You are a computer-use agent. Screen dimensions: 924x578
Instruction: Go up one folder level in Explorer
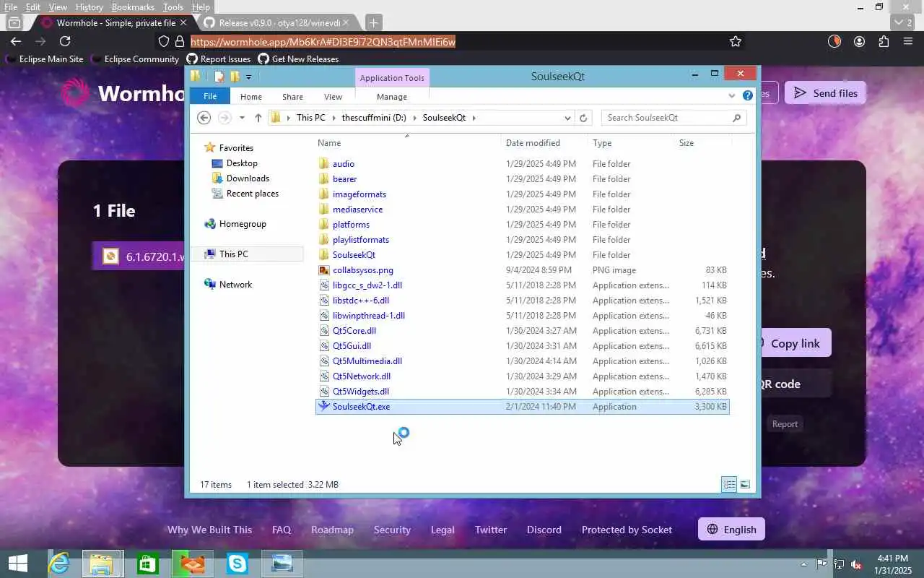tap(258, 118)
